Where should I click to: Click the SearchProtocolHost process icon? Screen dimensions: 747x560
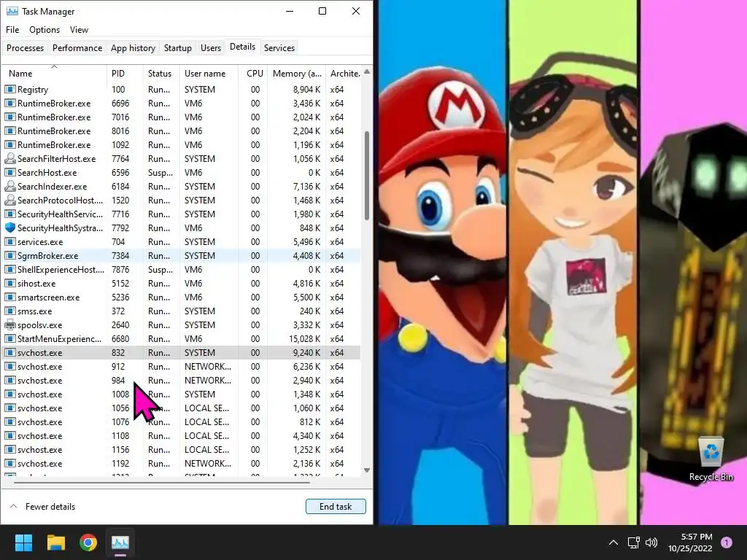[10, 200]
